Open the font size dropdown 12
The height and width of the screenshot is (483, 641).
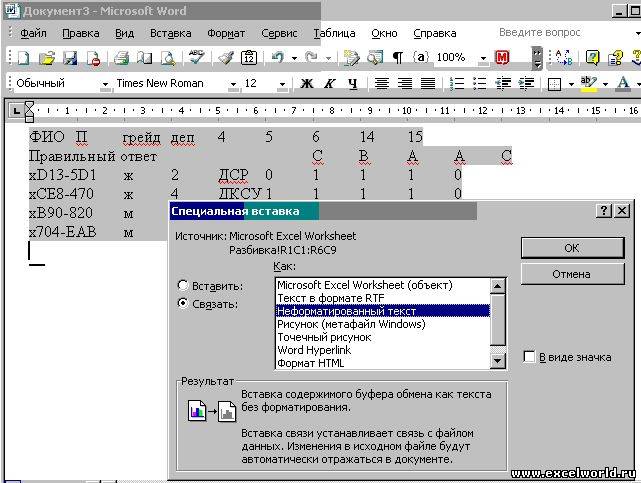pos(282,84)
